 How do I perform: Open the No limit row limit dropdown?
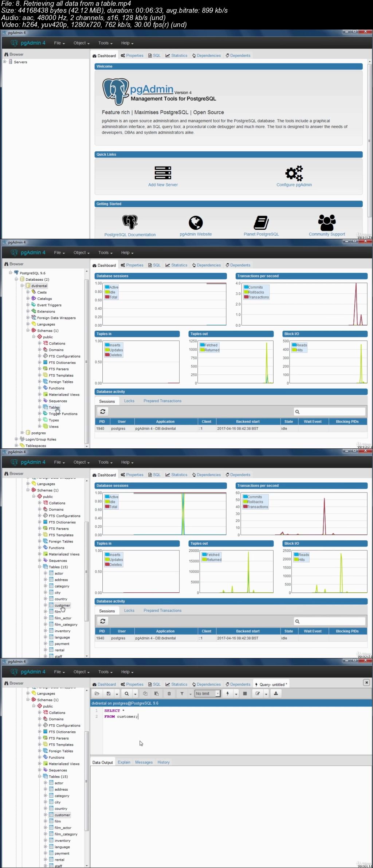coord(208,693)
